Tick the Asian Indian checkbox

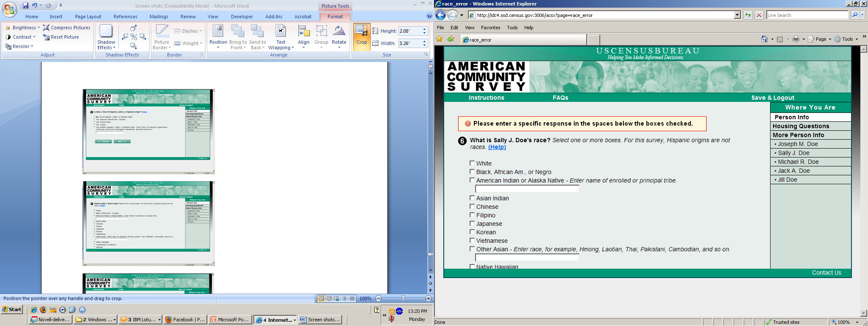472,198
